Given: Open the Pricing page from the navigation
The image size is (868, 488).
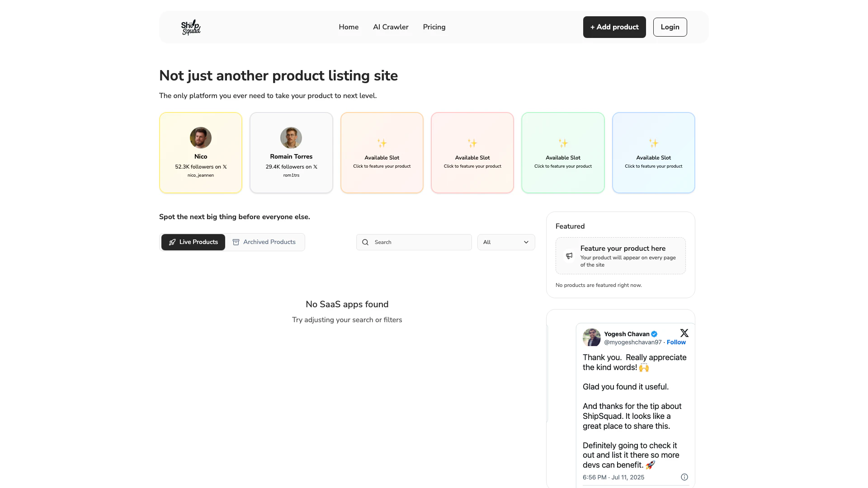Looking at the screenshot, I should click(x=434, y=27).
